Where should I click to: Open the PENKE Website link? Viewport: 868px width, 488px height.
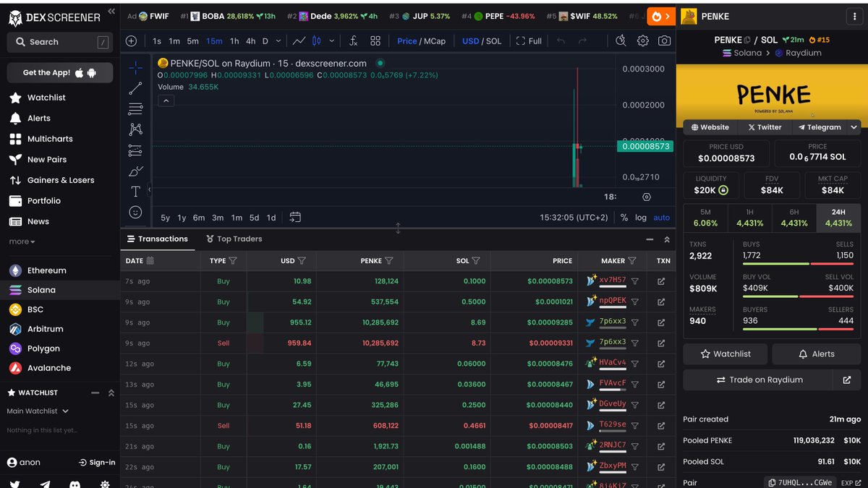[710, 127]
